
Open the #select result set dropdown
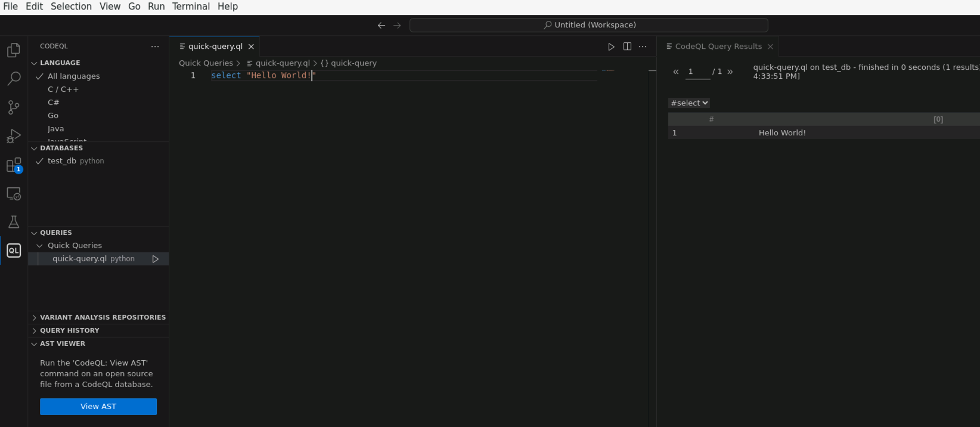pos(689,103)
